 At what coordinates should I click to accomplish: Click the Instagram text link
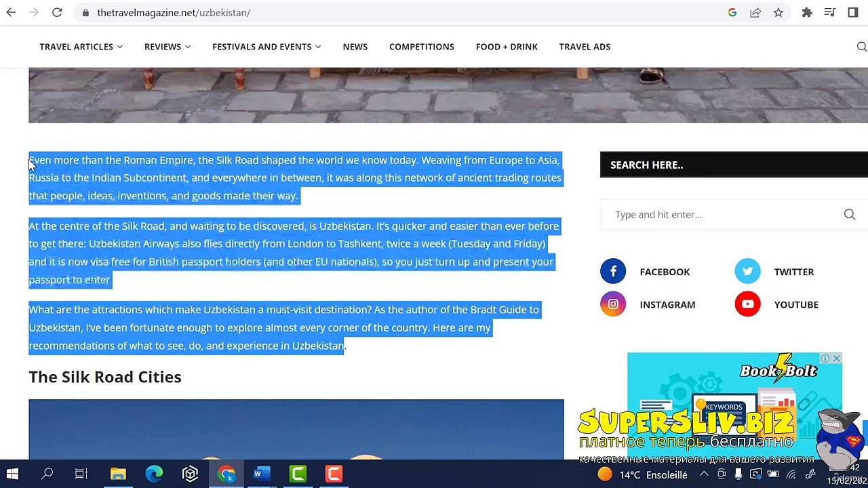667,304
